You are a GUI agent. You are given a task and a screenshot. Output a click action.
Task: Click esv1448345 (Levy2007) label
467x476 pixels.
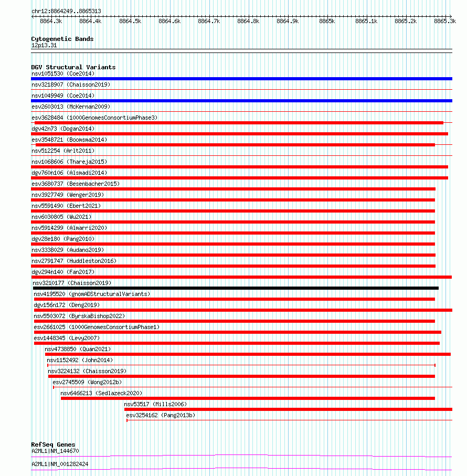pos(67,338)
